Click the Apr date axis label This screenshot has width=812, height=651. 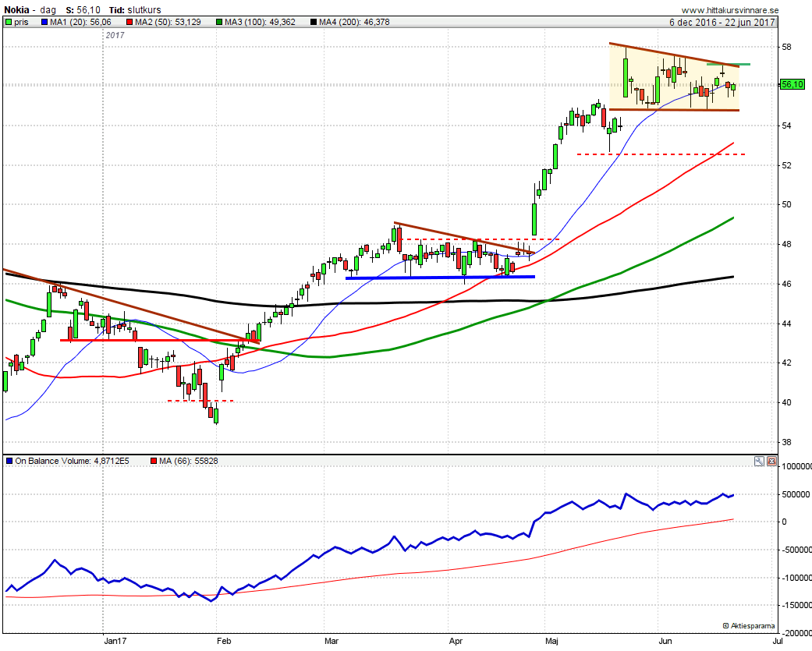456,641
